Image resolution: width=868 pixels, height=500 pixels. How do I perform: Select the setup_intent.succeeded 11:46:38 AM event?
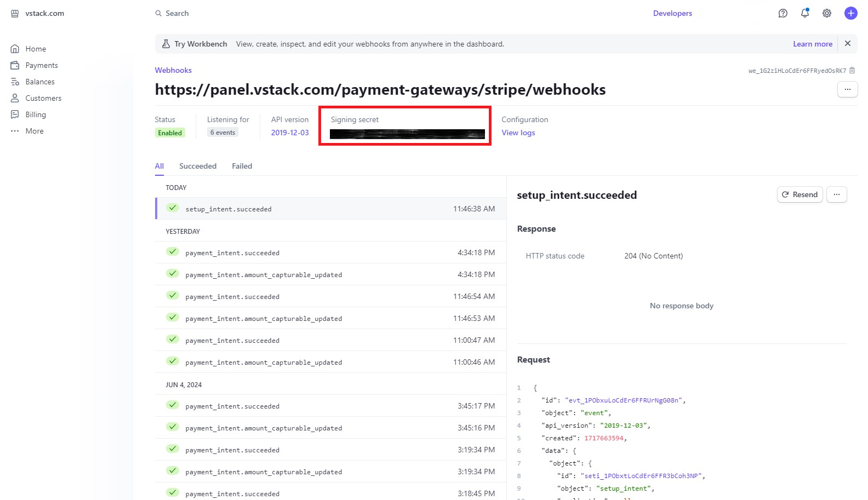(x=331, y=209)
